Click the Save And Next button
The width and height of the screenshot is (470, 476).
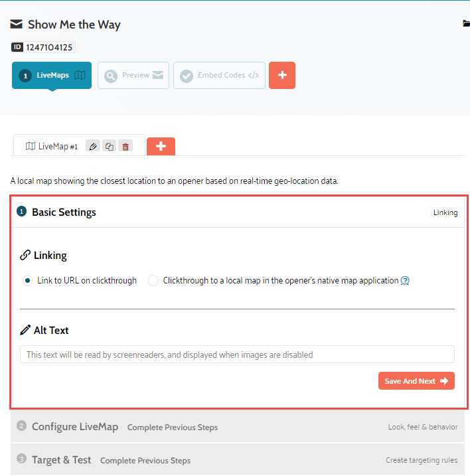coord(416,381)
